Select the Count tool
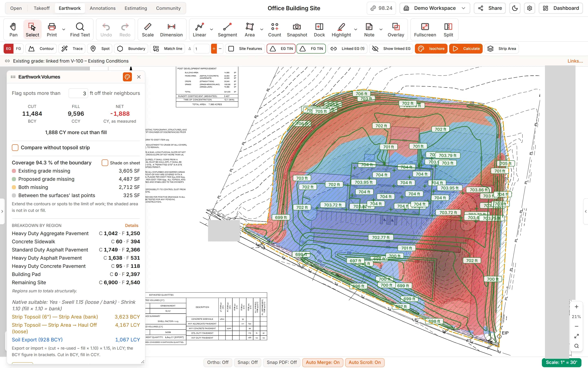The height and width of the screenshot is (368, 588). pyautogui.click(x=275, y=29)
